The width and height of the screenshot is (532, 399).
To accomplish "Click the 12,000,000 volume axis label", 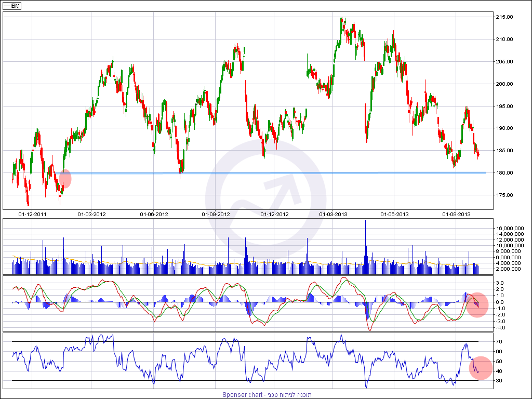I will 510,240.
